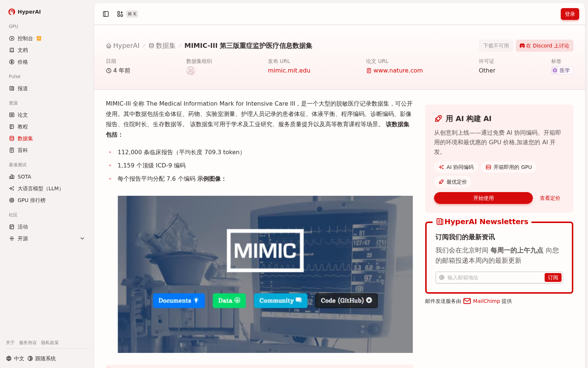Change language from 中文
Image resolution: width=588 pixels, height=368 pixels.
coord(15,358)
